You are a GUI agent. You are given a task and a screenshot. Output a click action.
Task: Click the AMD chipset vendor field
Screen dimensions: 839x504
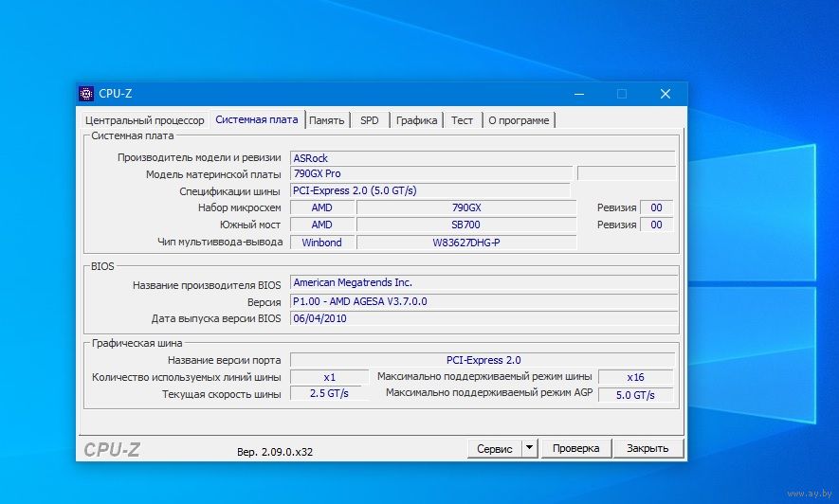coord(321,207)
